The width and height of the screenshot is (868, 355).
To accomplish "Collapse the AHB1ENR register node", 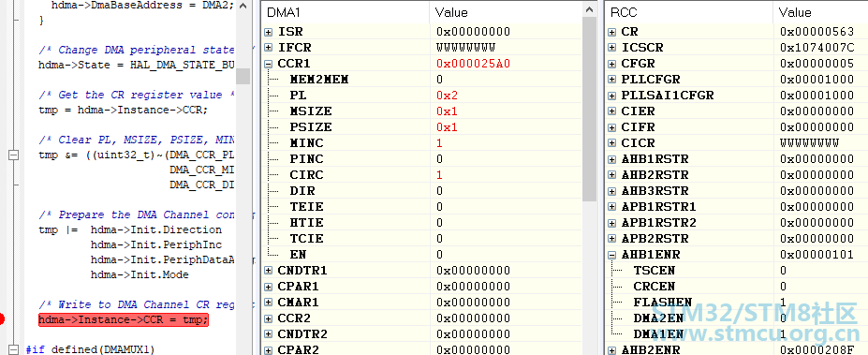I will click(611, 256).
